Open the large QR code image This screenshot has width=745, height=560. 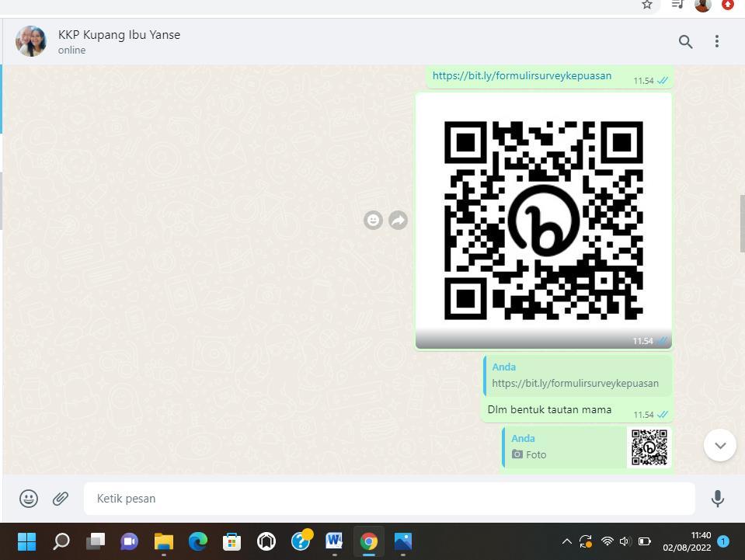click(544, 220)
